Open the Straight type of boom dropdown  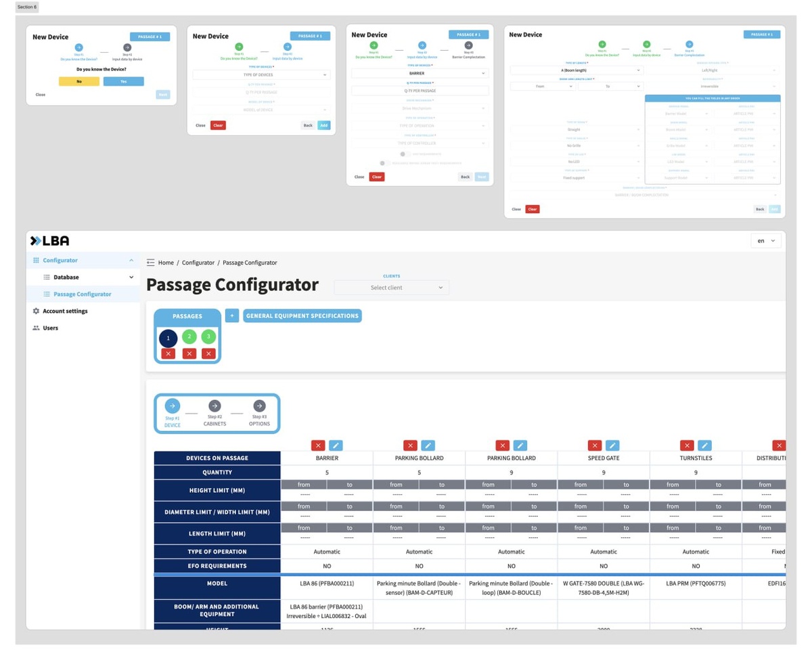point(576,129)
